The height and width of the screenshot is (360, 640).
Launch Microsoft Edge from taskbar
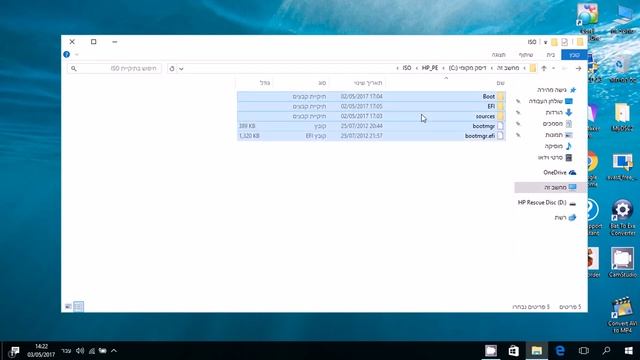click(560, 351)
